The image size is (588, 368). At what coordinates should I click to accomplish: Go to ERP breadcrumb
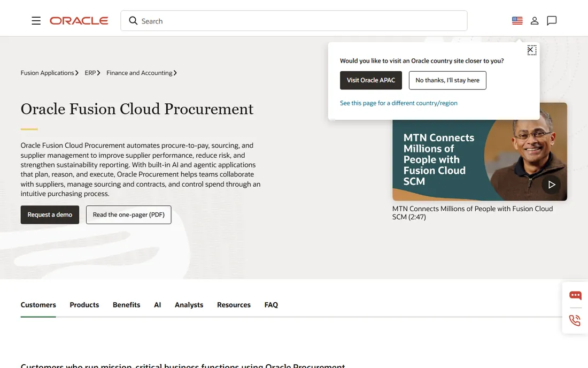(90, 73)
